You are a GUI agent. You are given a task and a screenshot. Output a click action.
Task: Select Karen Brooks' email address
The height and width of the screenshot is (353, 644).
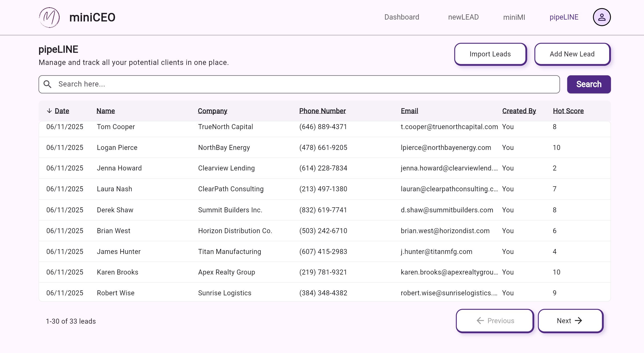coord(449,272)
